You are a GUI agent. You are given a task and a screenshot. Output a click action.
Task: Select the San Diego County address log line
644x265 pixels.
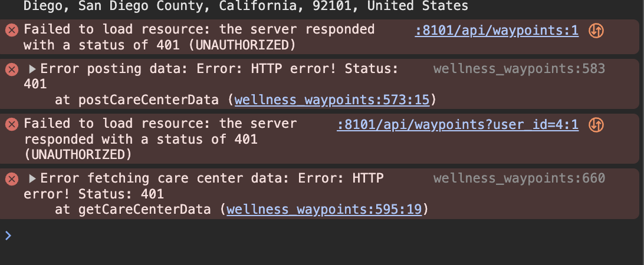[245, 6]
